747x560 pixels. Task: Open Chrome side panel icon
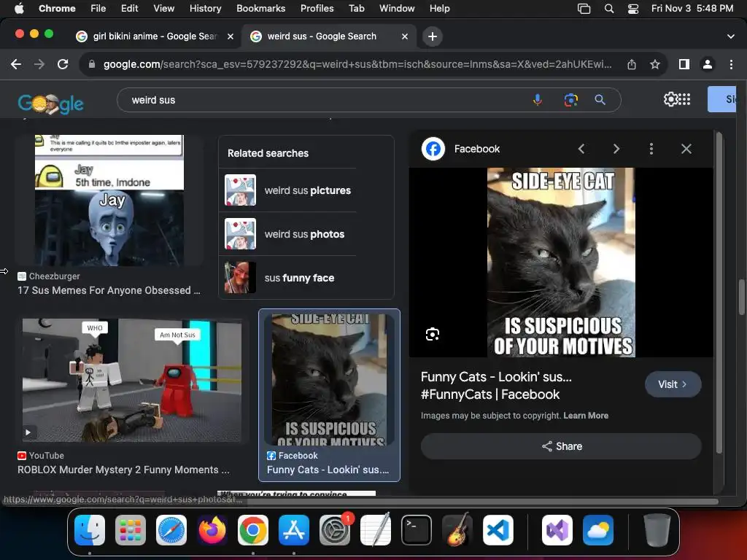(x=684, y=64)
